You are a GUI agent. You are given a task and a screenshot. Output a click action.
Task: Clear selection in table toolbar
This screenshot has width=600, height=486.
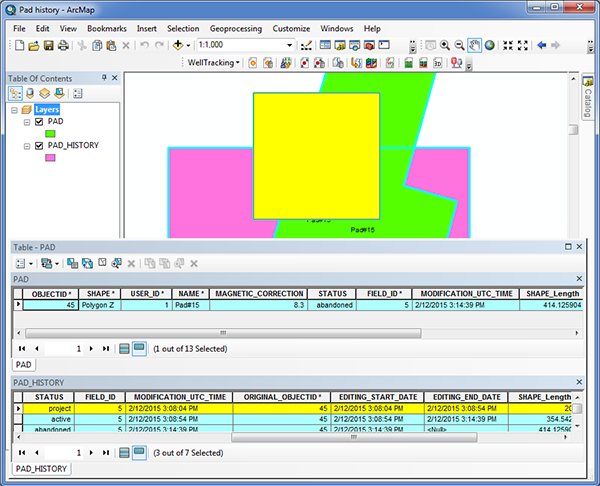pyautogui.click(x=102, y=263)
